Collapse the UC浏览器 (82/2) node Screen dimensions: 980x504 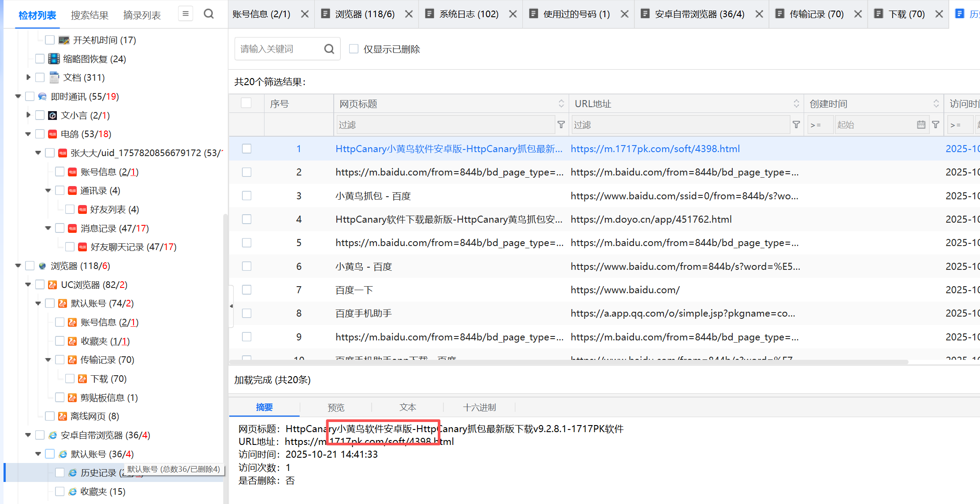click(28, 284)
